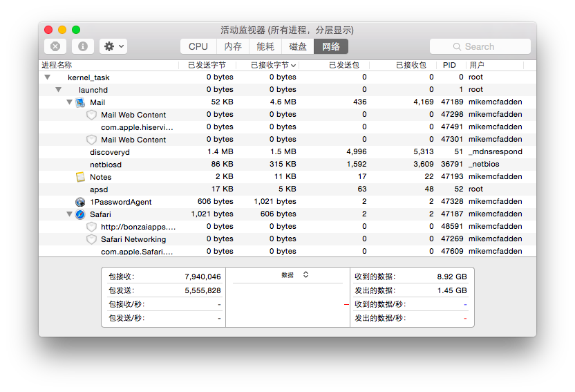The width and height of the screenshot is (575, 392).
Task: Click the 发出的数据/秒 label
Action: [380, 318]
